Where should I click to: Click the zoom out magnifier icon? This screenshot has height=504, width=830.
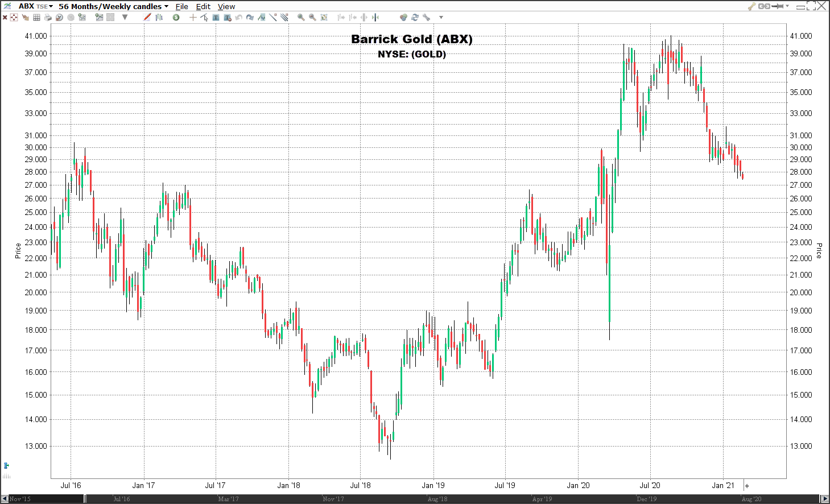[x=312, y=18]
